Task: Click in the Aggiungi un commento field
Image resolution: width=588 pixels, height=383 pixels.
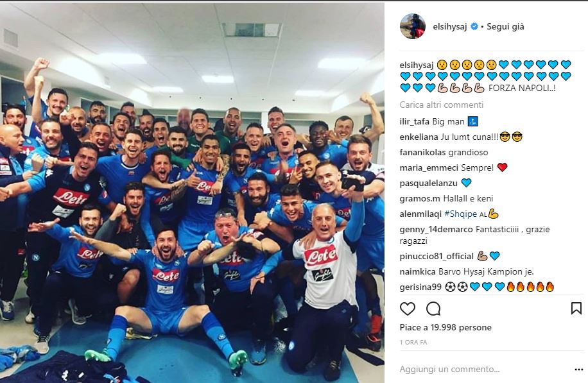Action: [484, 369]
